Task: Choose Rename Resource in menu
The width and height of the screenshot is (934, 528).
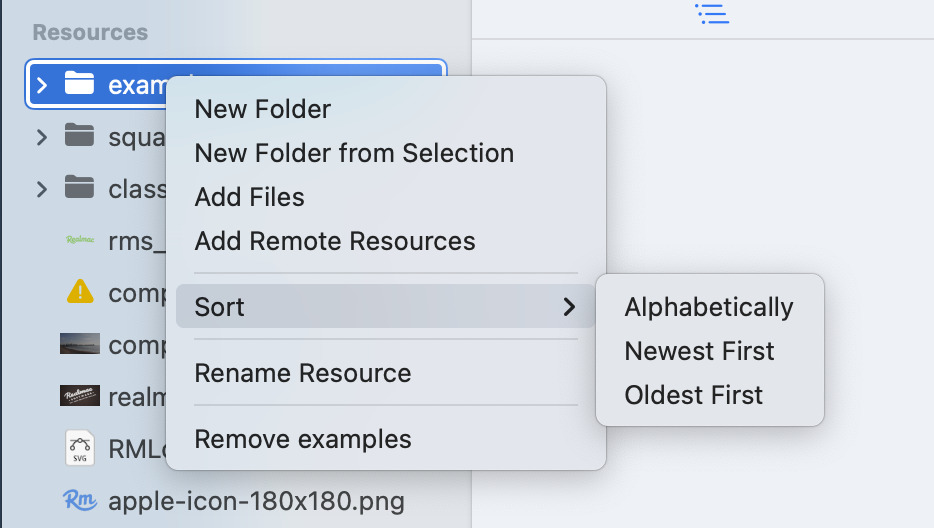Action: [x=302, y=373]
